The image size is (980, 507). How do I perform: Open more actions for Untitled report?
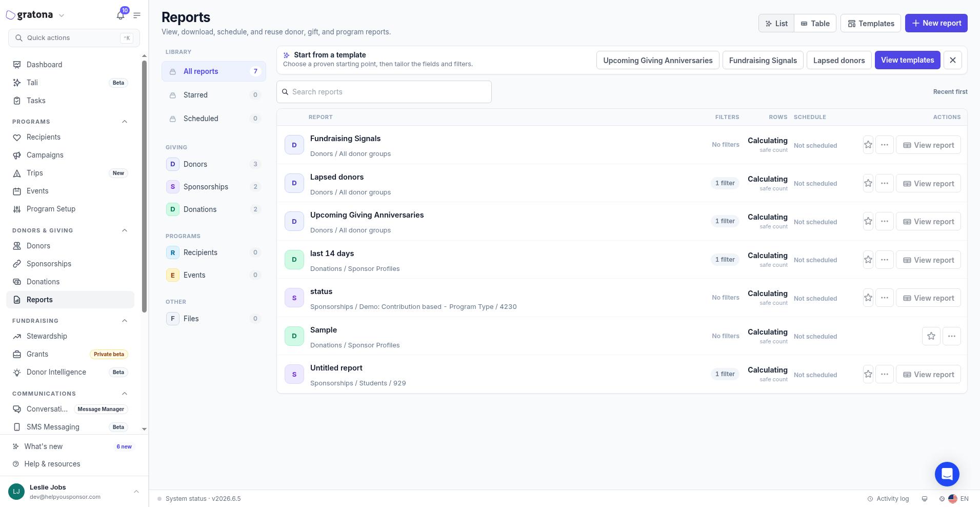click(x=884, y=375)
